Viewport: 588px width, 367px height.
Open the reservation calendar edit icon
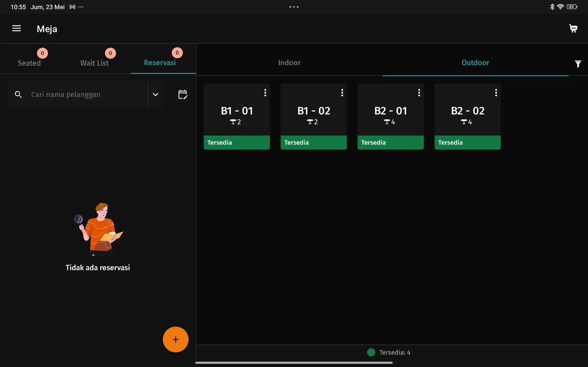(x=183, y=94)
